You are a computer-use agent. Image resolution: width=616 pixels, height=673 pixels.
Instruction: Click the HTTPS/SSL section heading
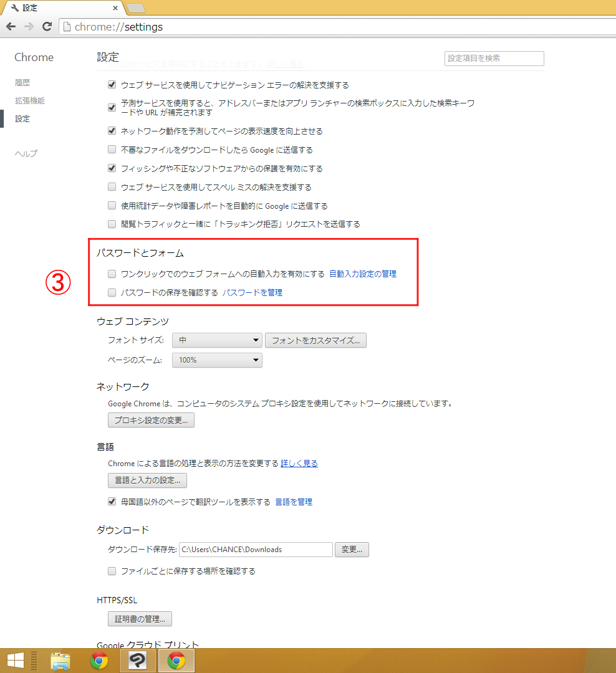tap(117, 600)
